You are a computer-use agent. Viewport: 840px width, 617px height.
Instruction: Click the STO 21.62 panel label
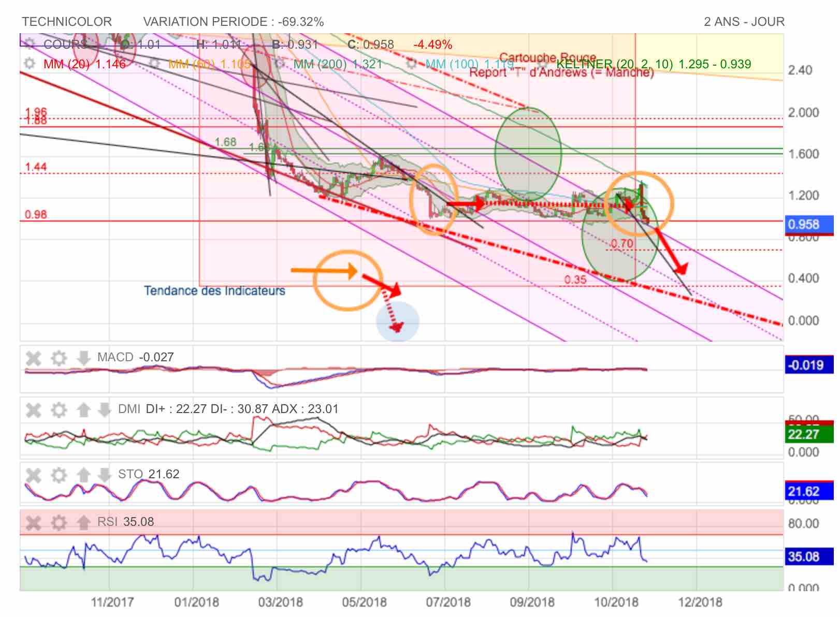click(x=149, y=474)
